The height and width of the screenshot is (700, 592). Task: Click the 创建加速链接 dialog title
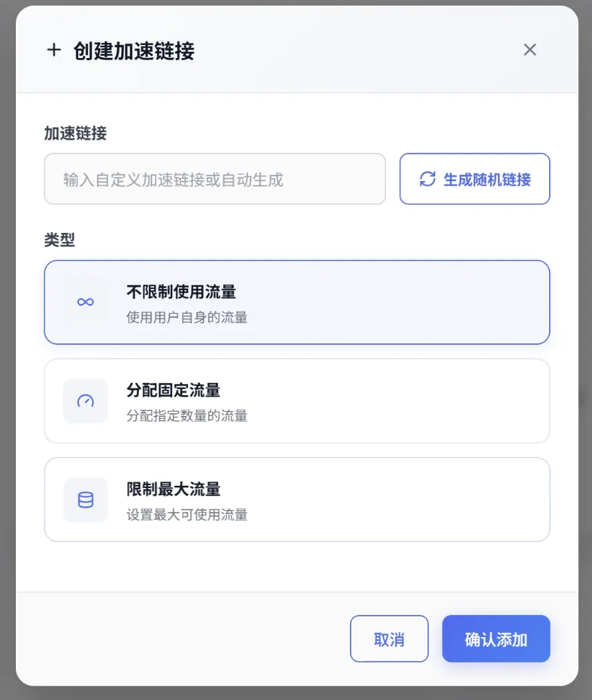[134, 50]
